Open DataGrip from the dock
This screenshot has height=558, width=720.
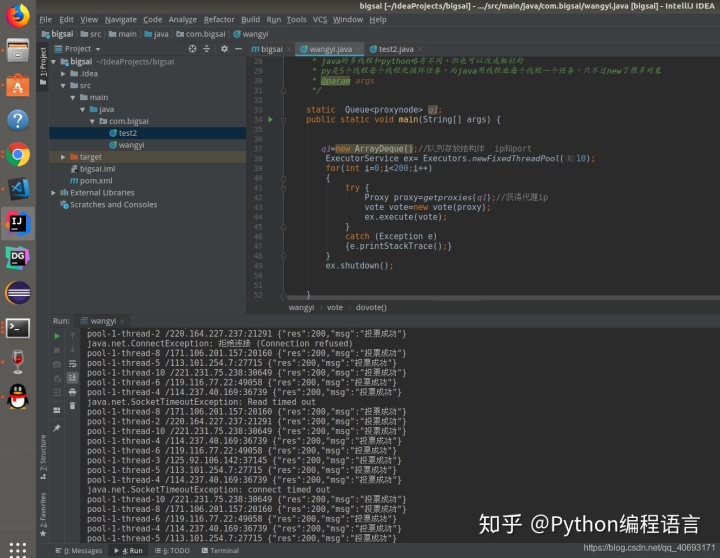pos(17,258)
